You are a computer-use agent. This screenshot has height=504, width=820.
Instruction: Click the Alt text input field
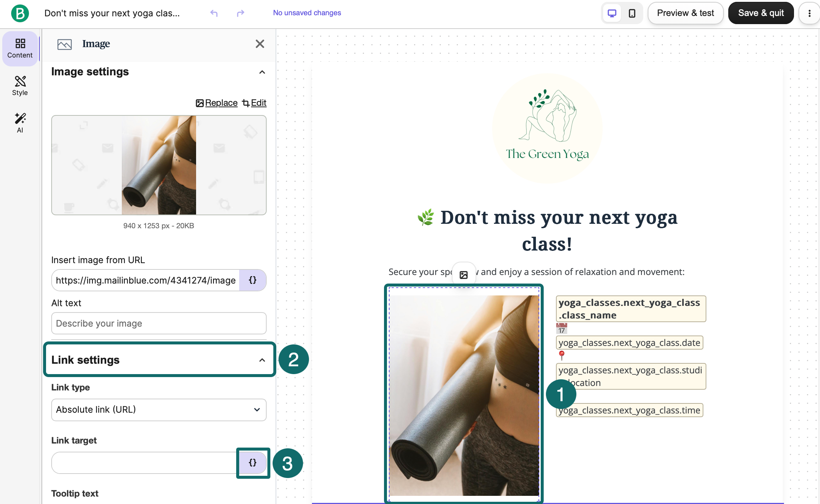(159, 323)
